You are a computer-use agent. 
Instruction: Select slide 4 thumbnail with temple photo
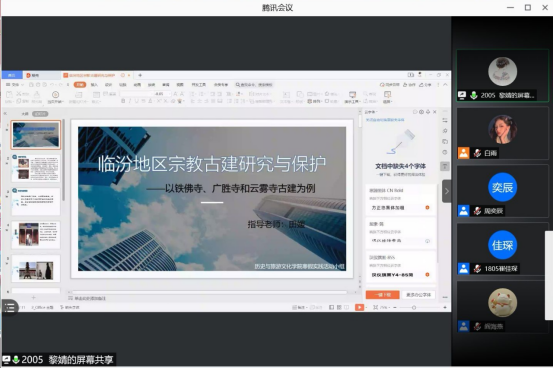tap(36, 235)
